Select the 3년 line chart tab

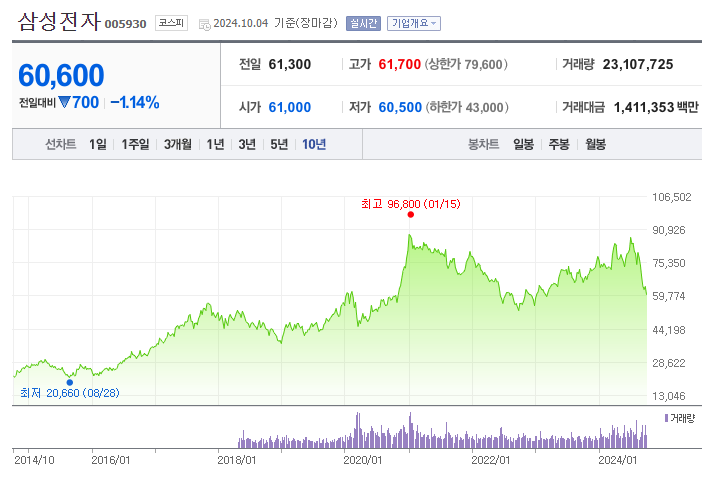247,144
